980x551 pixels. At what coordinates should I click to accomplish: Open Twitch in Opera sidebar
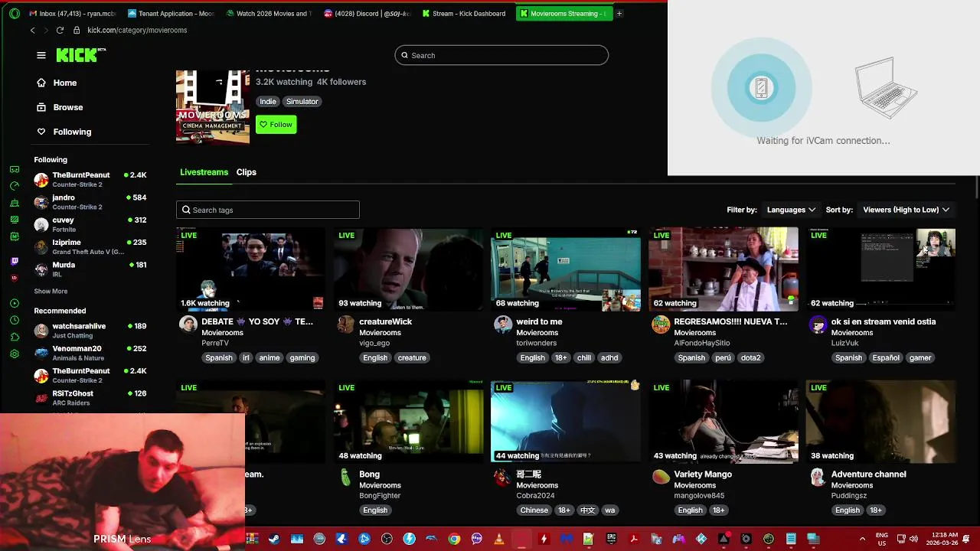pyautogui.click(x=15, y=261)
